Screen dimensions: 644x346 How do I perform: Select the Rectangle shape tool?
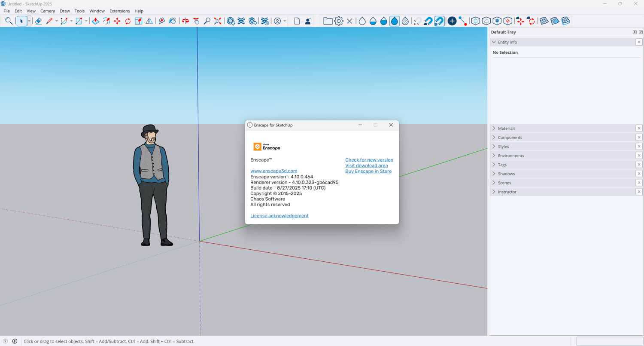point(79,21)
